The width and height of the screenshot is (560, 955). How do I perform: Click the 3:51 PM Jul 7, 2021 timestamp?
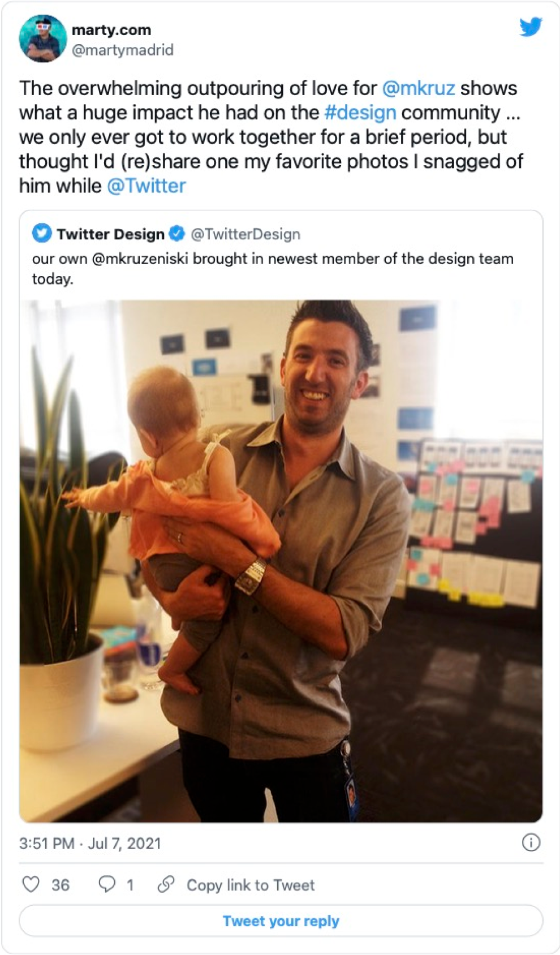pos(91,844)
